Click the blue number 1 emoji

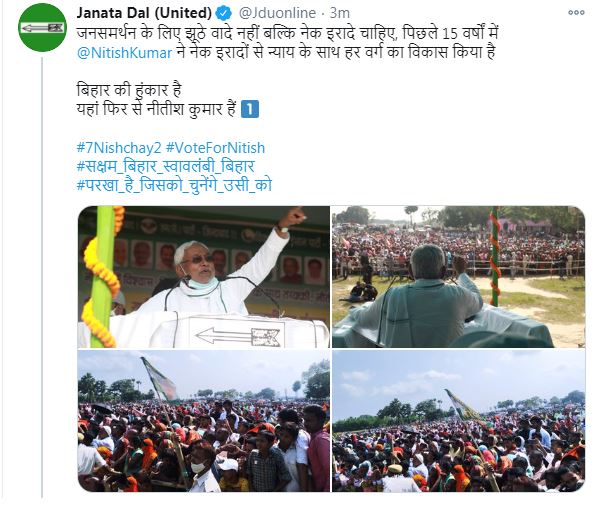[x=250, y=109]
